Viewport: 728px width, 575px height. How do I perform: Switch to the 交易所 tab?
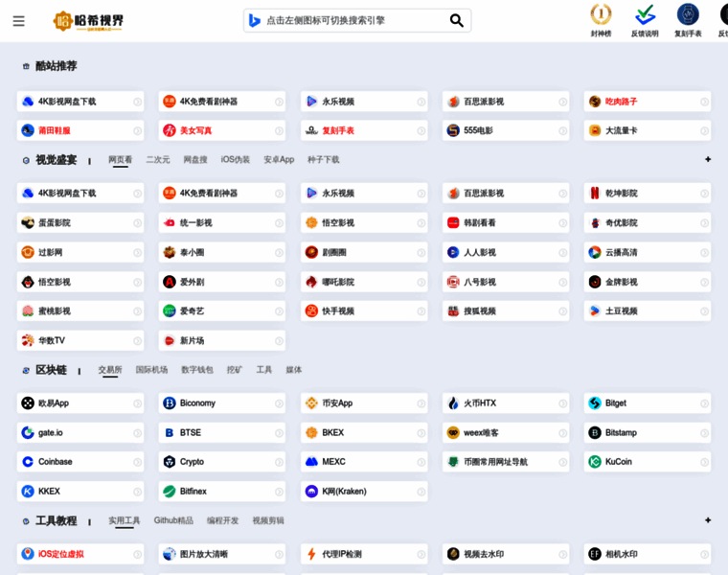tap(110, 370)
